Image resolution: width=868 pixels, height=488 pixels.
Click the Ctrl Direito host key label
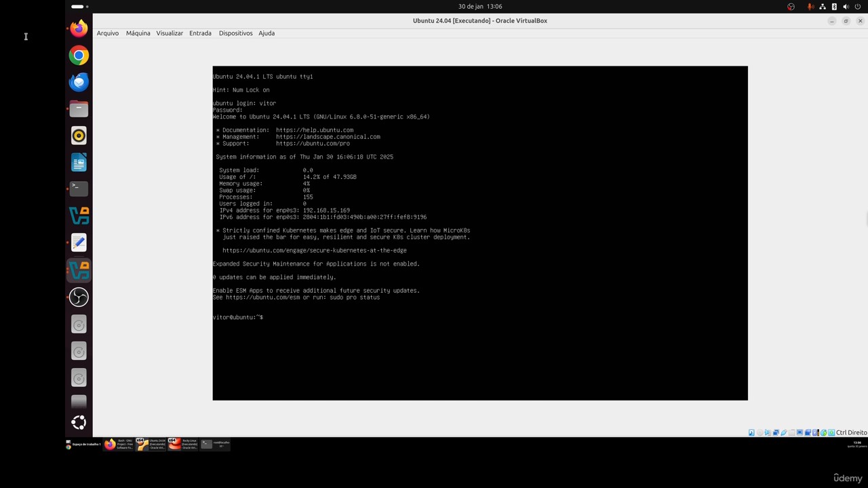(x=851, y=432)
